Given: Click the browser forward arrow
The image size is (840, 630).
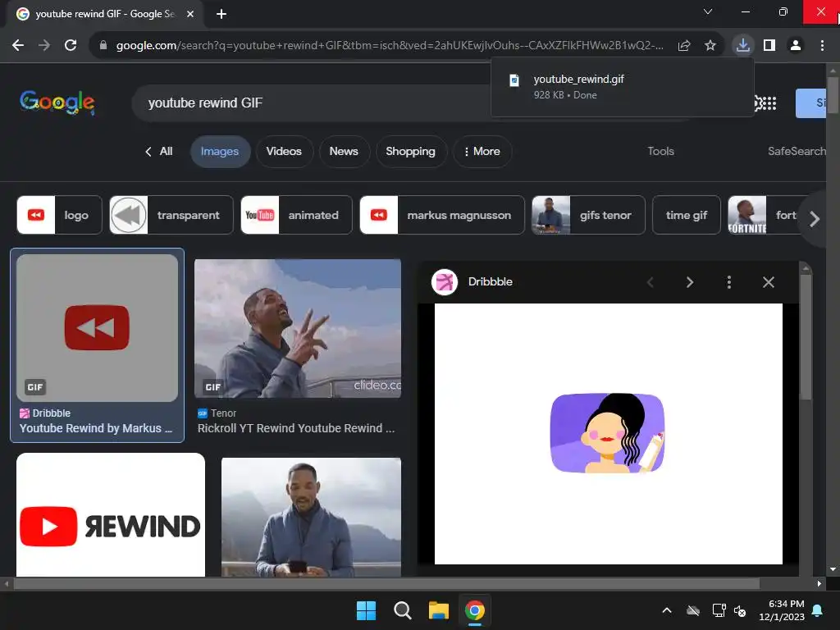Looking at the screenshot, I should [x=44, y=46].
